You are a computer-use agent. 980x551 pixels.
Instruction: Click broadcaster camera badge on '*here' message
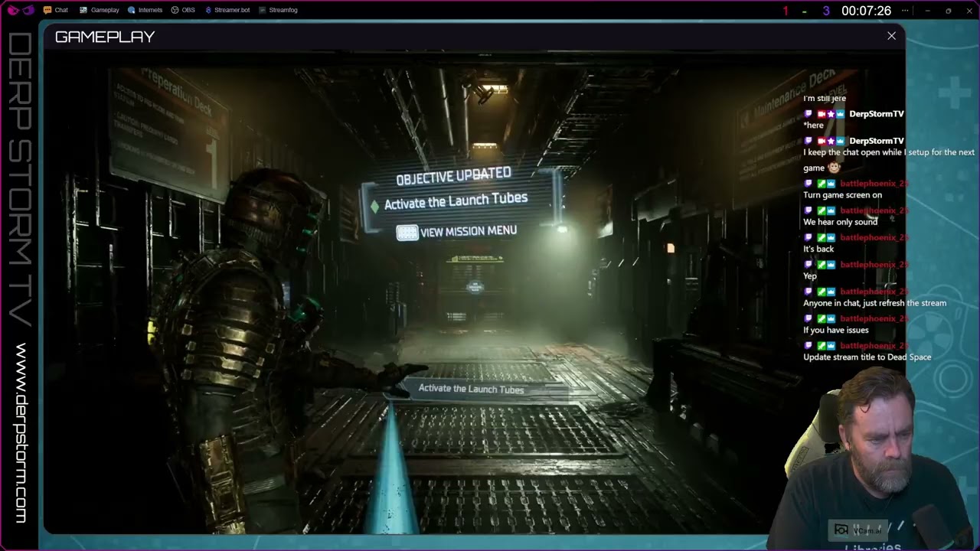click(822, 114)
